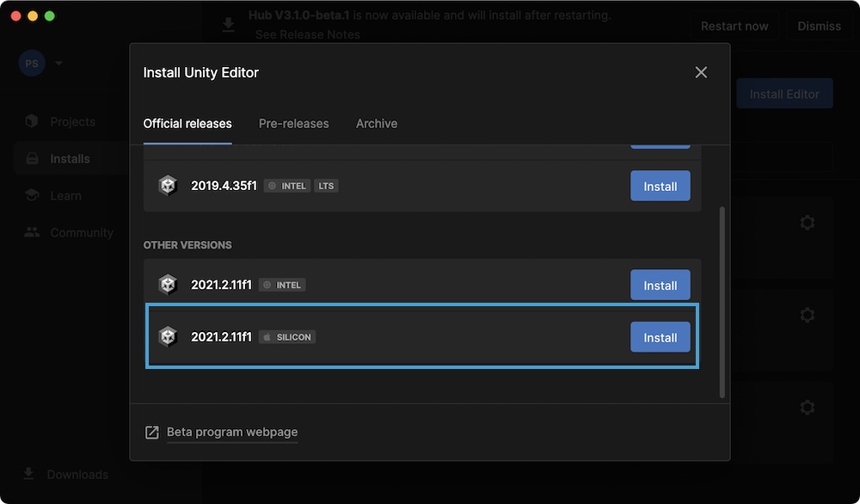
Task: Click the INTEL badge on 2019.4.35f1 row
Action: coord(287,186)
